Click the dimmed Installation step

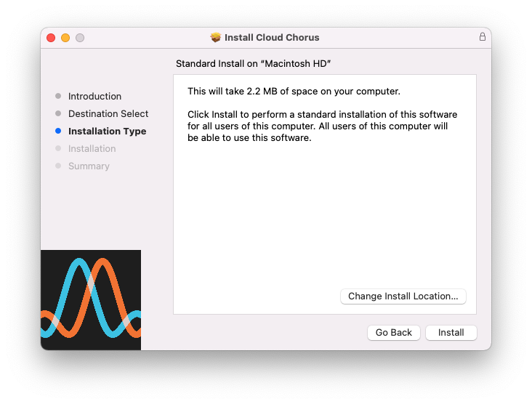pos(92,149)
